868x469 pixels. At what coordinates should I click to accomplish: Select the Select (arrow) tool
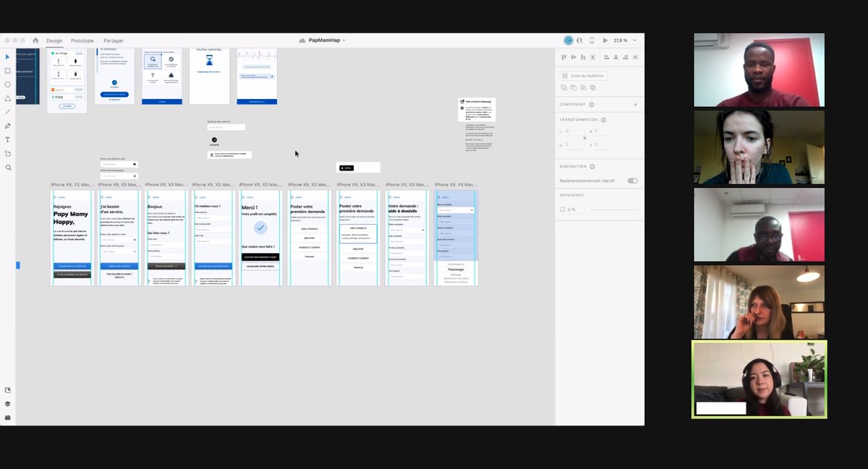pos(8,57)
